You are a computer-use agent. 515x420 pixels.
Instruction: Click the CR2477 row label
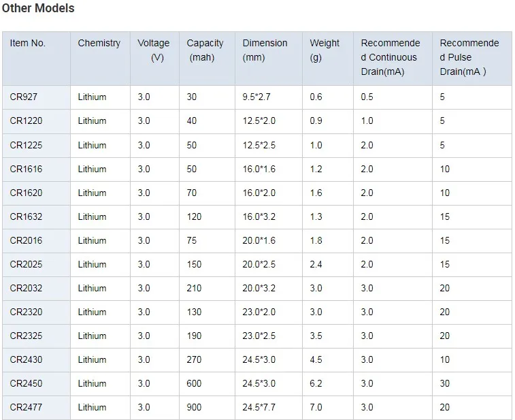pyautogui.click(x=26, y=407)
